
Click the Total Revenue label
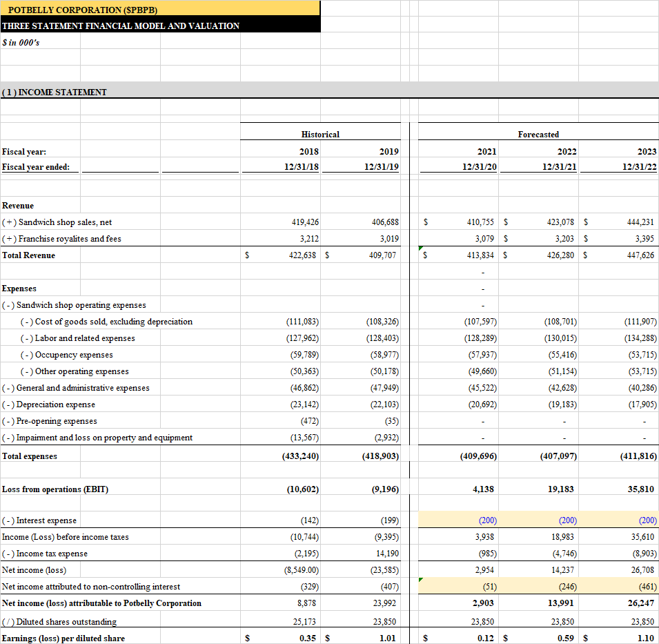[28, 255]
